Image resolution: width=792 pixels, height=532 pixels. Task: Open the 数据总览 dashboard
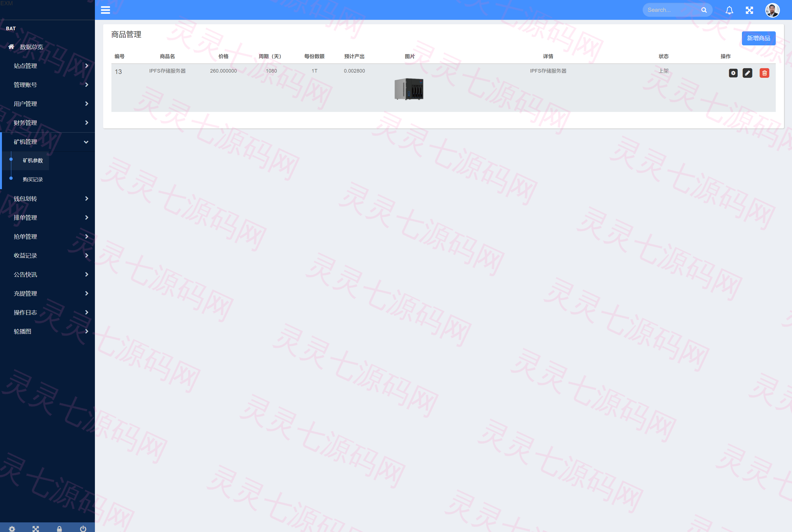point(31,47)
